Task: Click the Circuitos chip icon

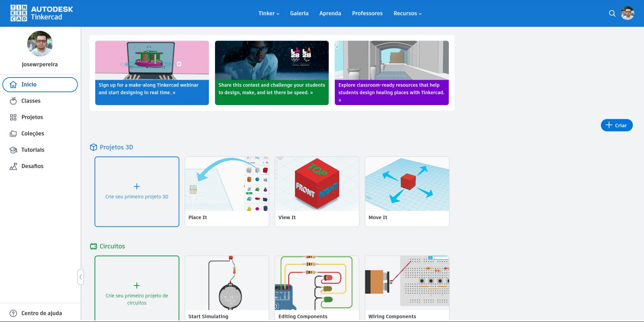Action: tap(93, 246)
